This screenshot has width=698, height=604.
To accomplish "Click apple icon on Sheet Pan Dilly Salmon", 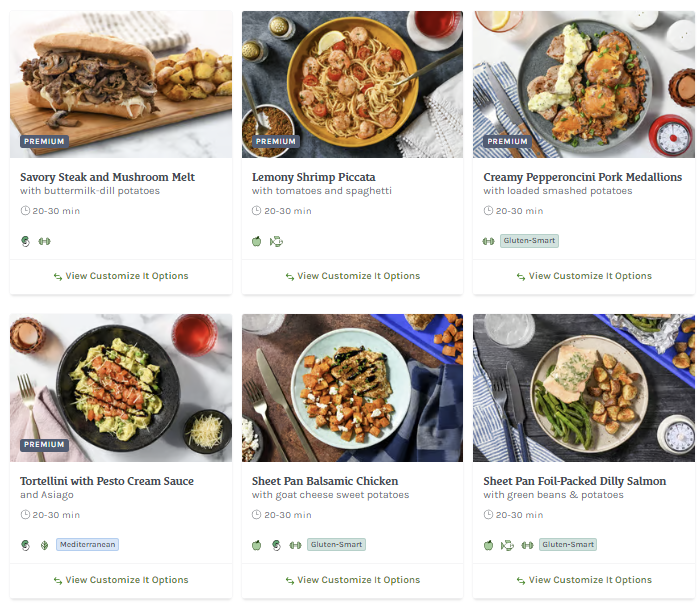I will 488,545.
